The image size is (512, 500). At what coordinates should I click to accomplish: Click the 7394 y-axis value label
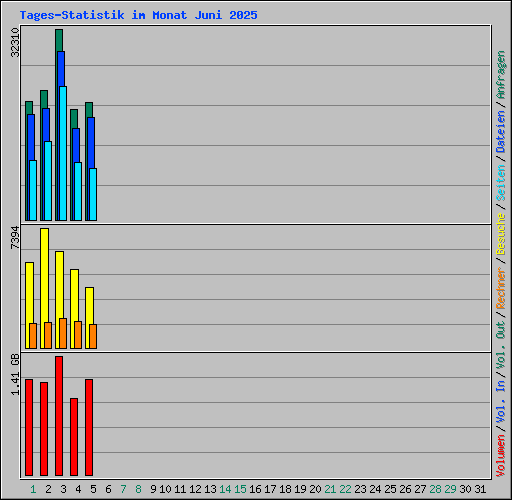coord(15,237)
